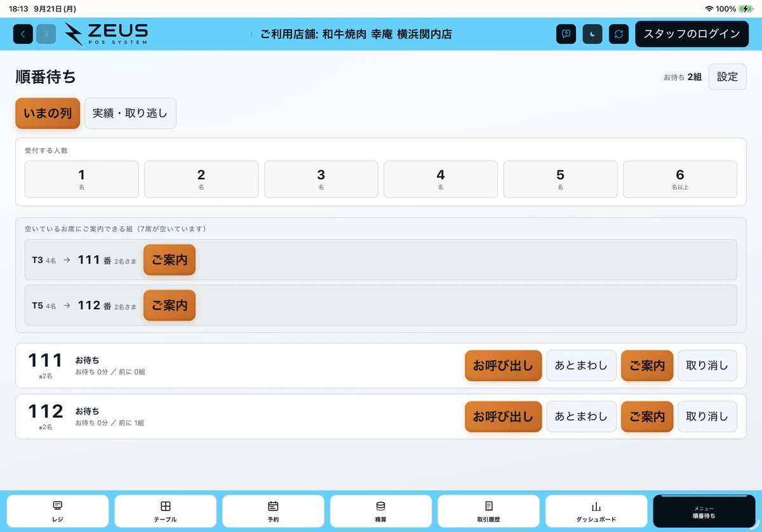This screenshot has width=762, height=532.
Task: Go forward with the right chevron button
Action: coord(46,34)
